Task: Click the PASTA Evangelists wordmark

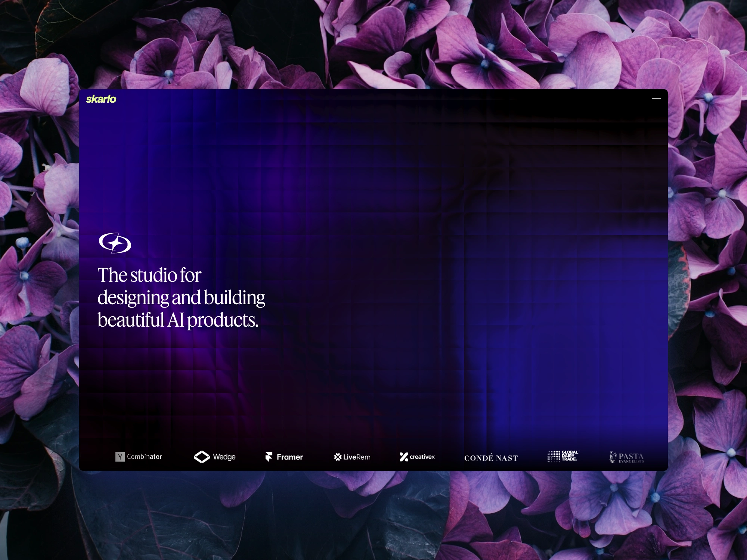Action: tap(631, 457)
